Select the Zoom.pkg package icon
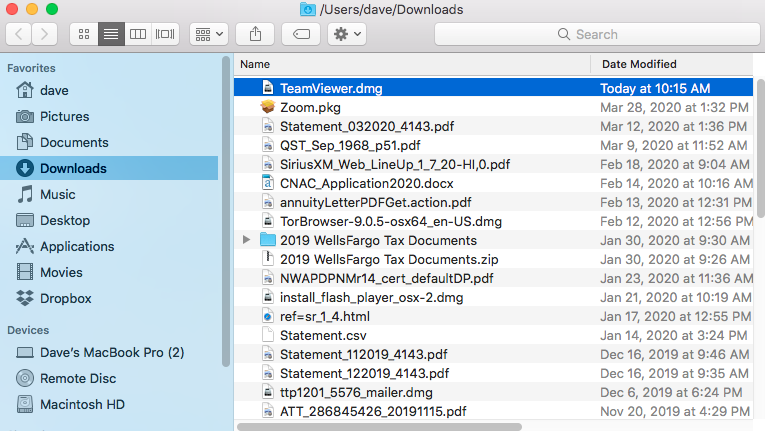The height and width of the screenshot is (431, 765). pyautogui.click(x=268, y=107)
